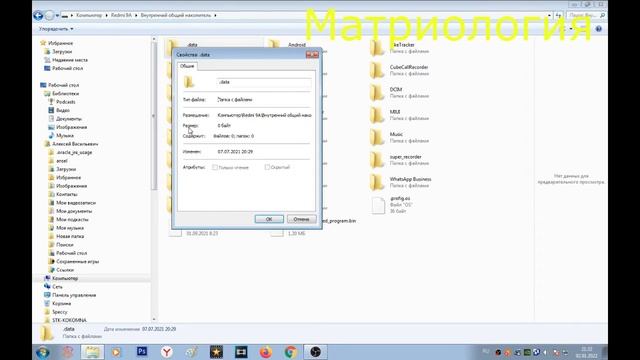
Task: Click the system clock in tray
Action: point(587,353)
